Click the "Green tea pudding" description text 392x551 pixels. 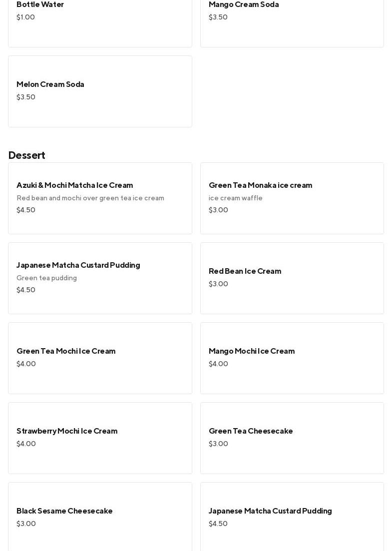click(x=46, y=278)
